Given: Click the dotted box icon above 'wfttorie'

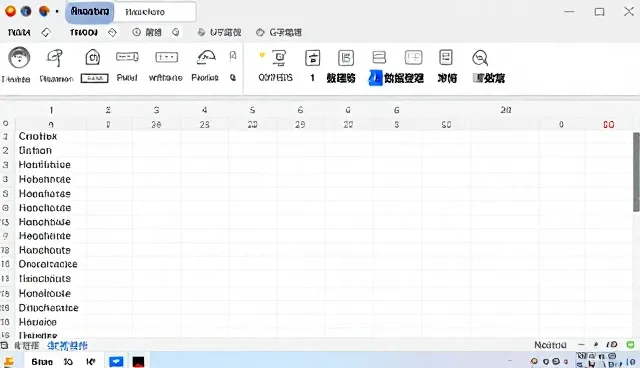Looking at the screenshot, I should (167, 57).
